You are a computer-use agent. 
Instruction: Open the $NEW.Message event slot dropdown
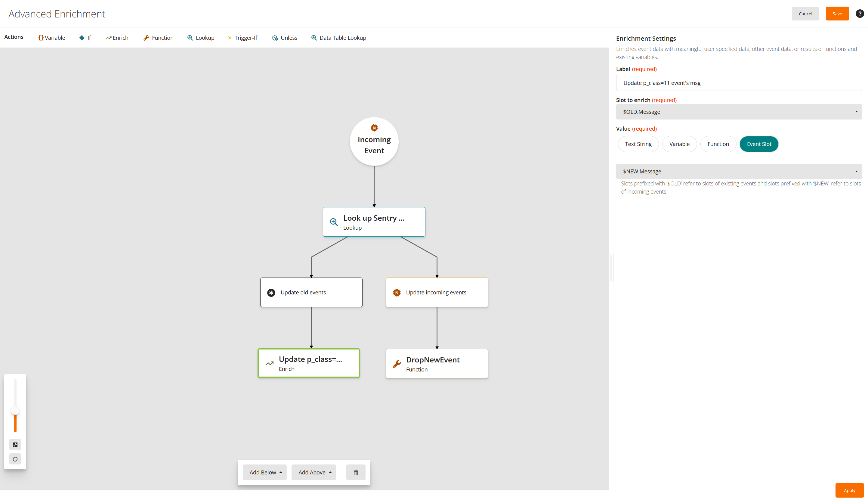point(739,171)
